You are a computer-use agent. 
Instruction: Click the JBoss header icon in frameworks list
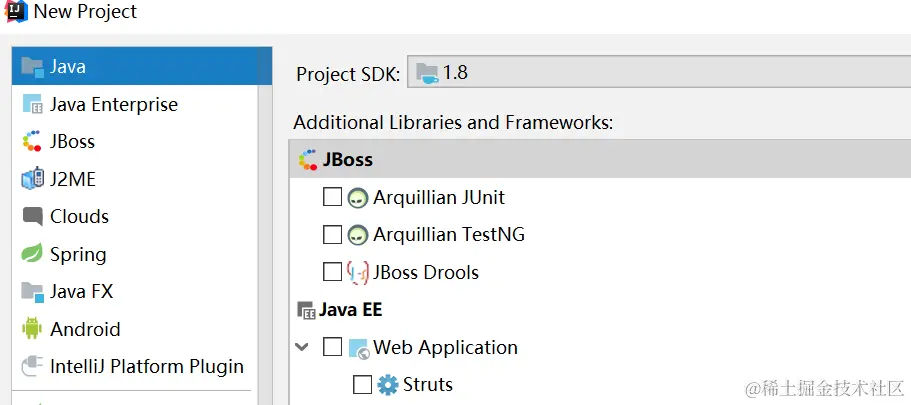(x=308, y=160)
